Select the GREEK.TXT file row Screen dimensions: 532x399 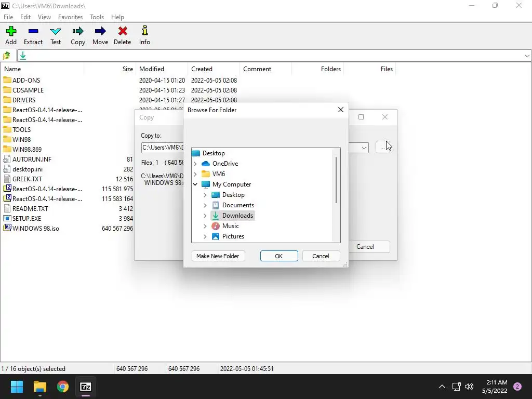pyautogui.click(x=68, y=179)
